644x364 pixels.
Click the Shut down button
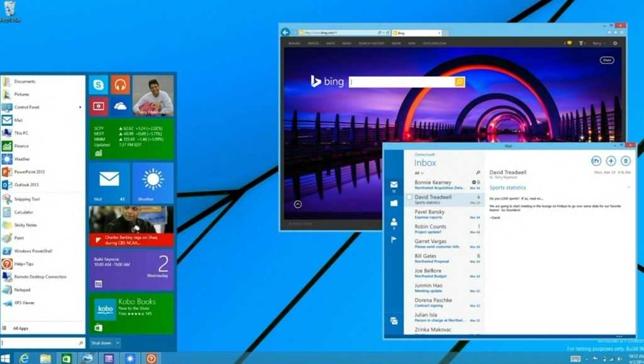coord(101,343)
